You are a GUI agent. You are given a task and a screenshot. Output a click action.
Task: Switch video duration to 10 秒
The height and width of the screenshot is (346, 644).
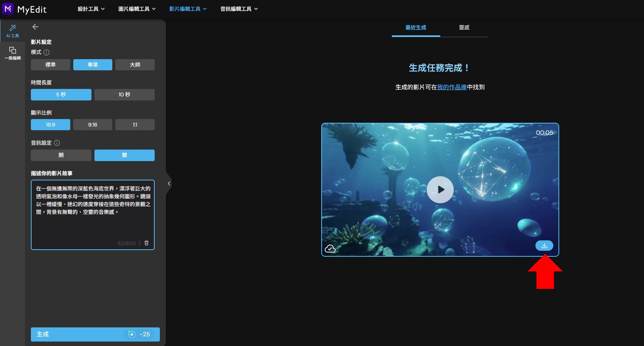click(124, 94)
